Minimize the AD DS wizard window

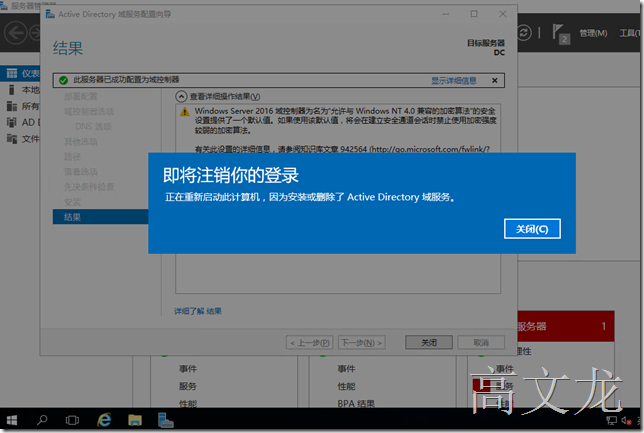[446, 14]
